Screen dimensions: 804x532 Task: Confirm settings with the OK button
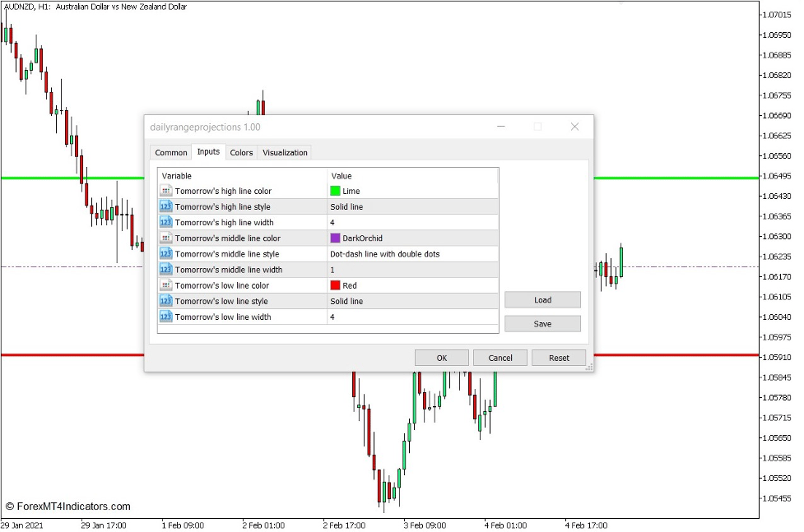pyautogui.click(x=441, y=357)
